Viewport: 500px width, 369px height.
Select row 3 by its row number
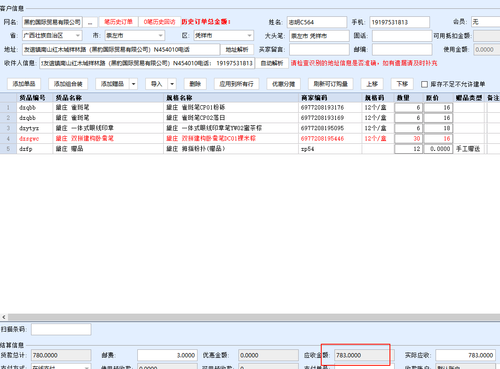8,128
